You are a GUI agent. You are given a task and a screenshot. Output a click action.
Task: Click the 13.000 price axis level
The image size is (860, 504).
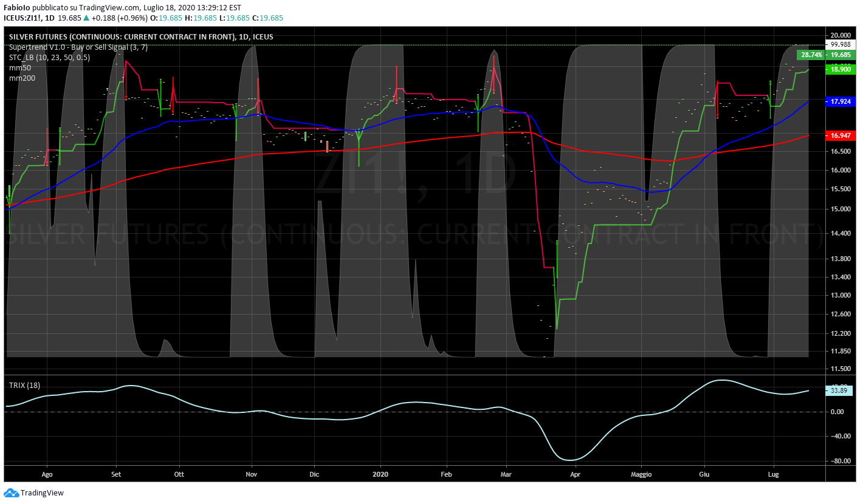[x=841, y=296]
